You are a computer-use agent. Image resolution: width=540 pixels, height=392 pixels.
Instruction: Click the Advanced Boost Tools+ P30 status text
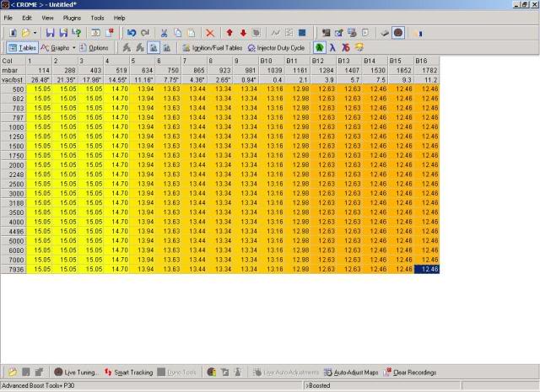coord(38,385)
